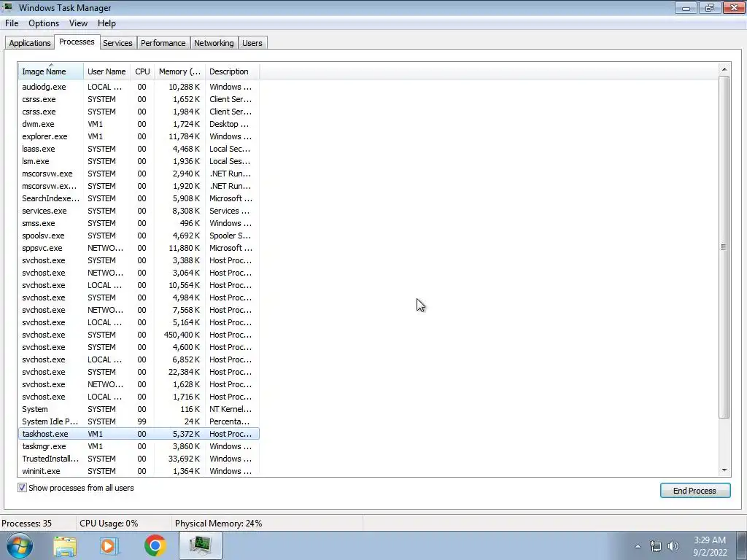
Task: Open Windows Explorer from the taskbar
Action: 65,545
